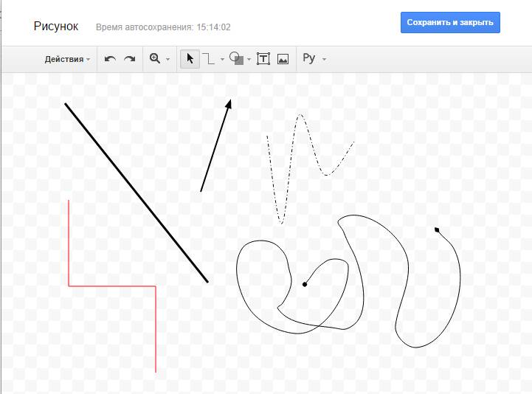532x394 pixels.
Task: Select the shape tool icon
Action: coord(236,58)
